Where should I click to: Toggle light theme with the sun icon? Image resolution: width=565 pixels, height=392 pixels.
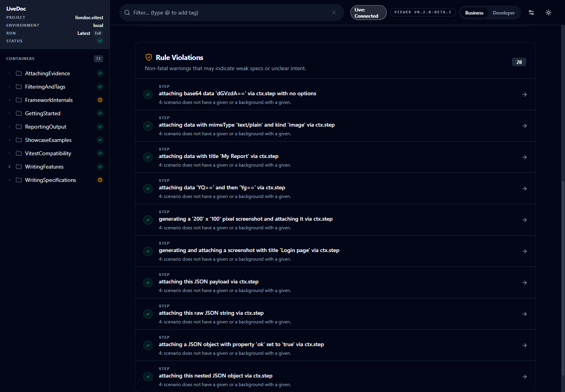tap(549, 13)
